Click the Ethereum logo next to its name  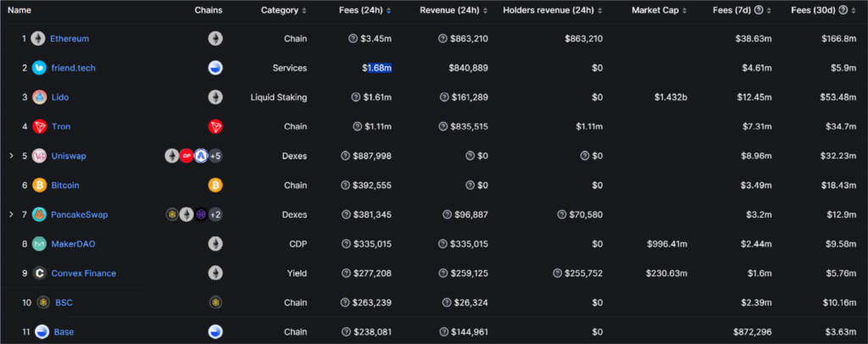pos(38,39)
